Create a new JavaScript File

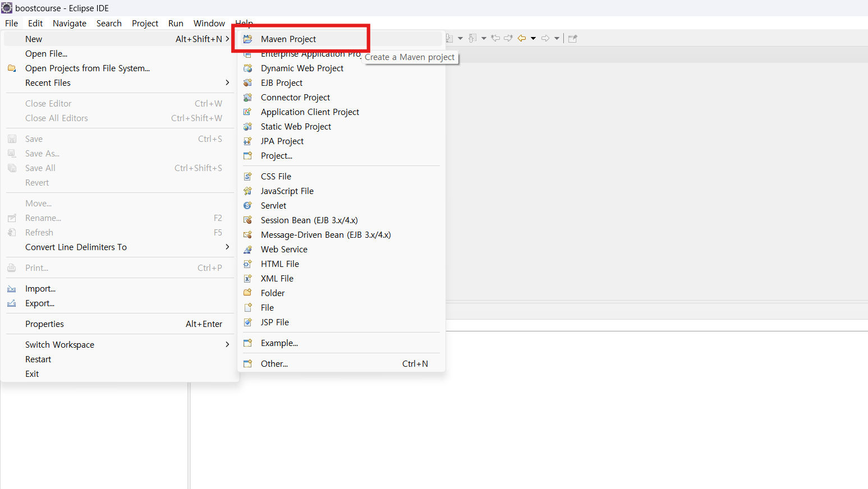pyautogui.click(x=341, y=191)
